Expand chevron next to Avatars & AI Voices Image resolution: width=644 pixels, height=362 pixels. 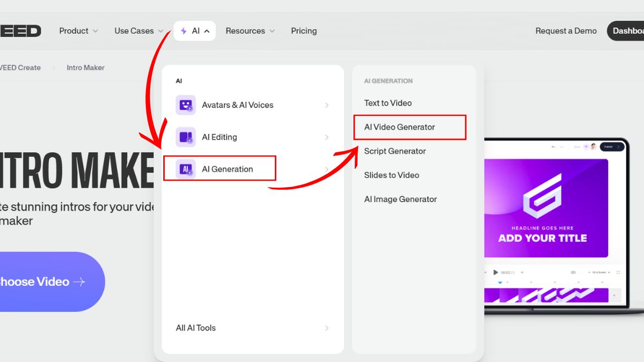pos(327,106)
